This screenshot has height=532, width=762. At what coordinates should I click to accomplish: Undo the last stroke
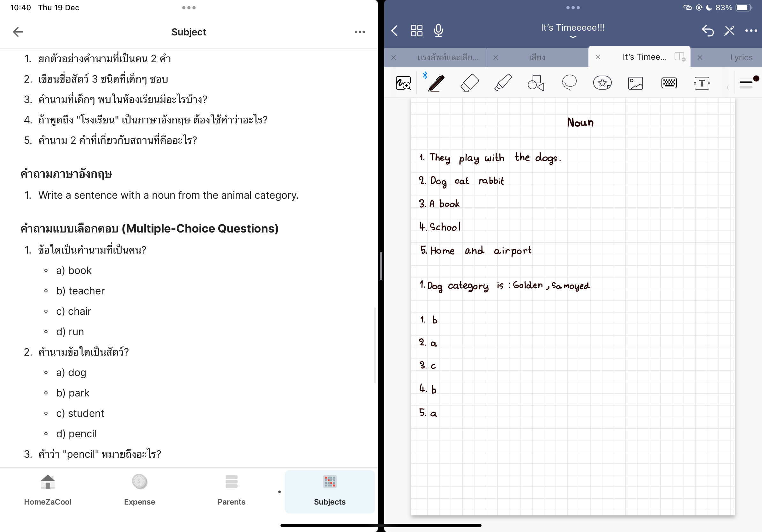point(707,31)
